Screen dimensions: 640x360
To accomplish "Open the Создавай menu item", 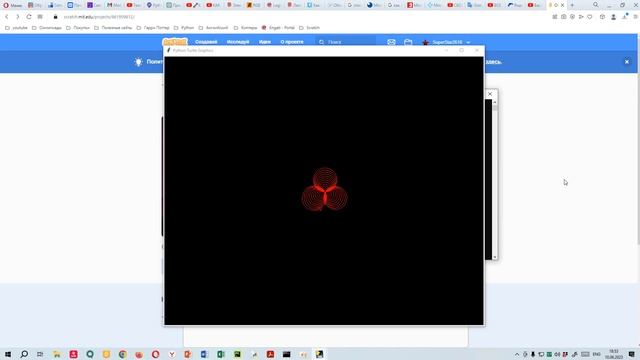I will point(206,42).
